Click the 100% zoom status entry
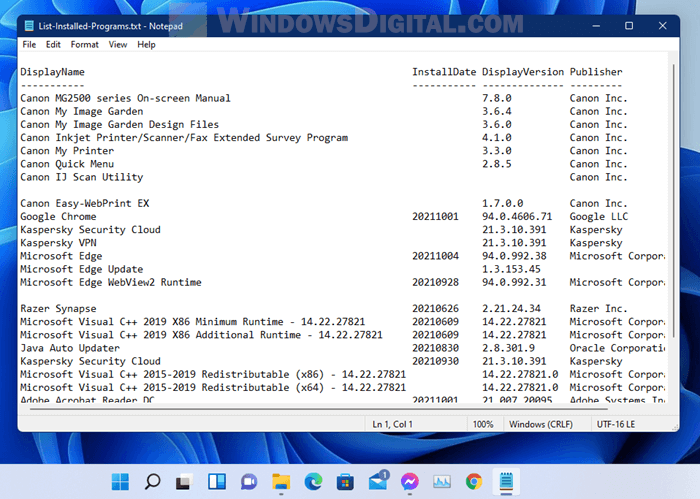This screenshot has width=700, height=499. click(x=483, y=424)
